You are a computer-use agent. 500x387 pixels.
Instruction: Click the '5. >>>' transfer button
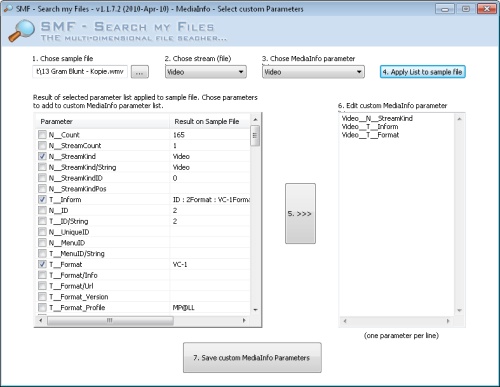tap(300, 213)
